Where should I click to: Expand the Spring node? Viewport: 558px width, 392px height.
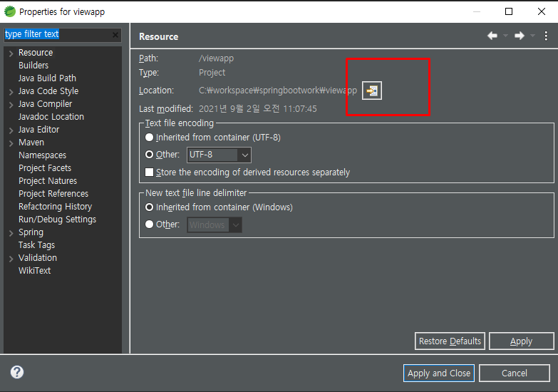tap(11, 233)
